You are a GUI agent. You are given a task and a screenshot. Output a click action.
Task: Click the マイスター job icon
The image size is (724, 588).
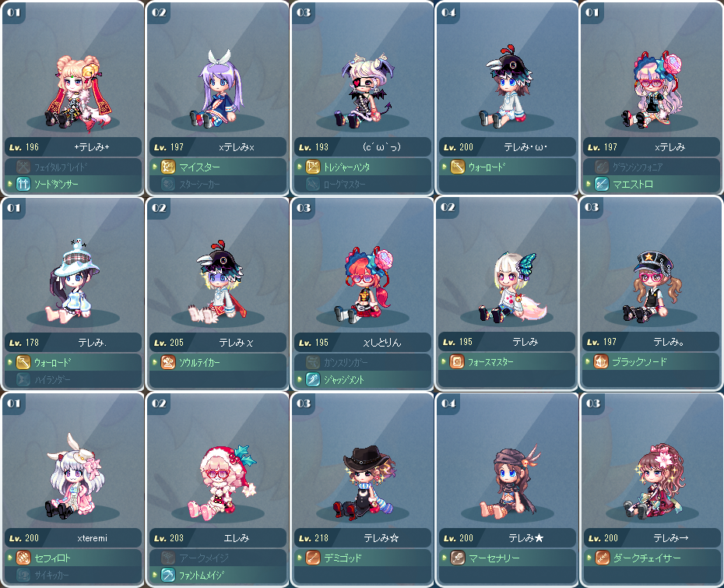click(x=168, y=167)
